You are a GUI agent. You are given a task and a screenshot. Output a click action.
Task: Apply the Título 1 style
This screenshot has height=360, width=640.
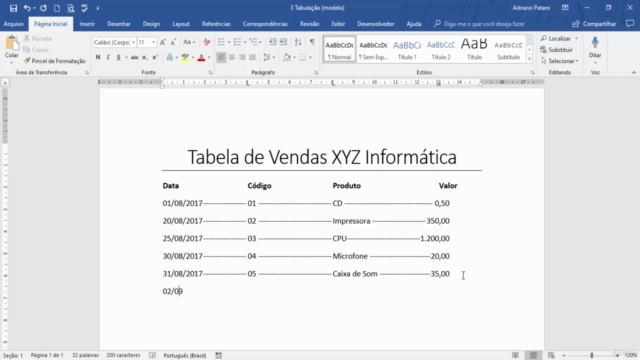407,49
